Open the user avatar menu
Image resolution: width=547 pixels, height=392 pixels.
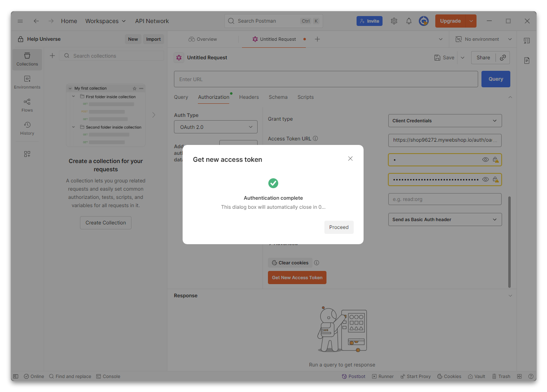point(424,21)
